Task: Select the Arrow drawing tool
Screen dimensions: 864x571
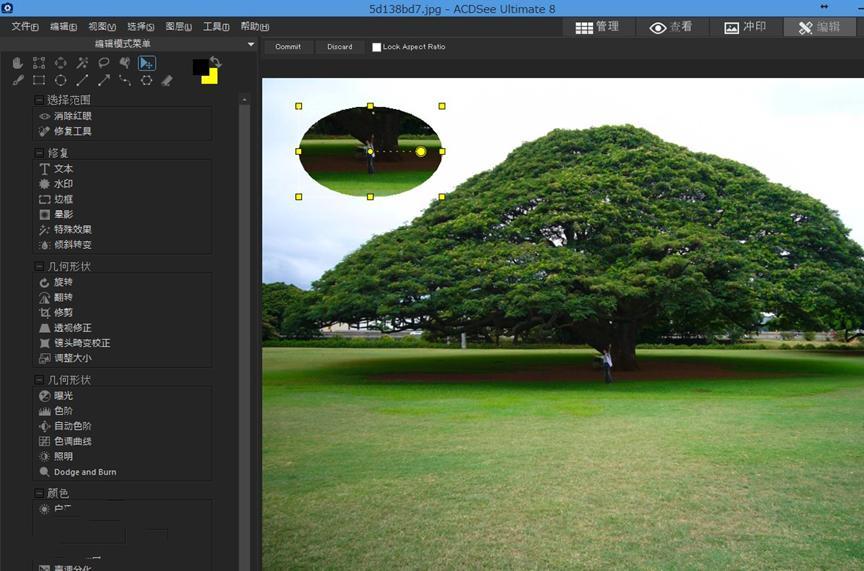Action: click(104, 80)
